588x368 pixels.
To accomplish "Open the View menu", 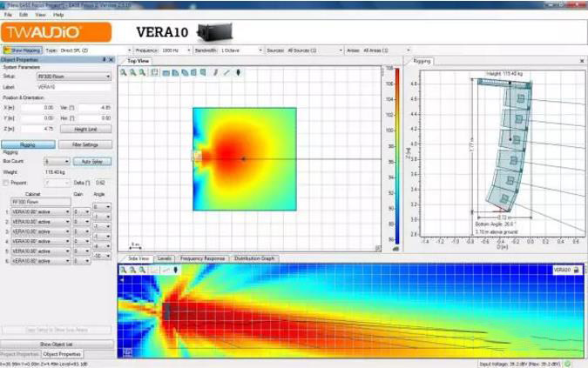I will point(40,15).
